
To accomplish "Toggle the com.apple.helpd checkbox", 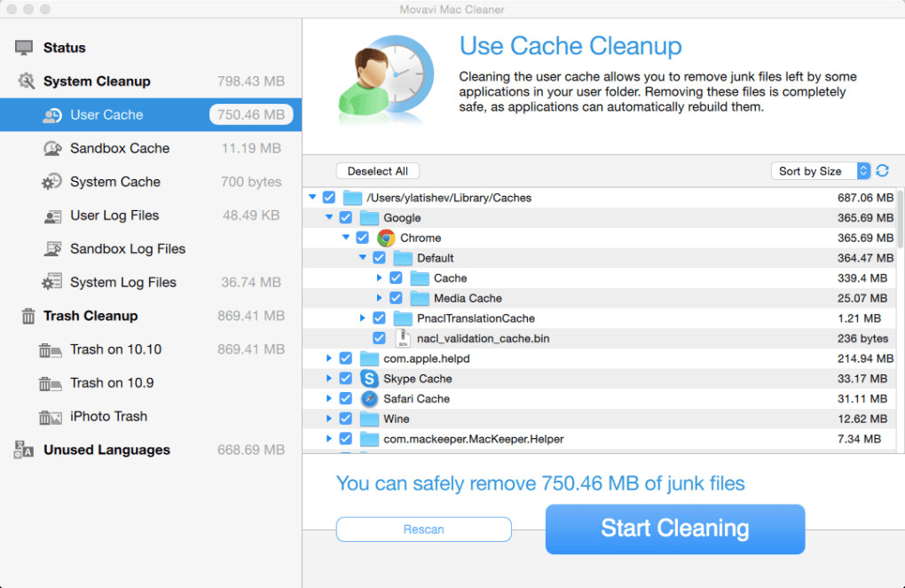I will point(346,358).
